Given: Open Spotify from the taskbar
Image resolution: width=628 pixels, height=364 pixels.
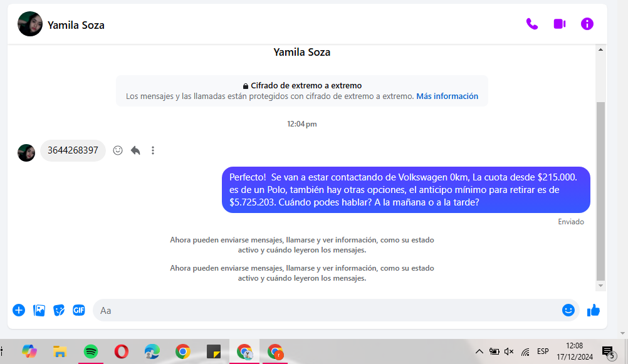Looking at the screenshot, I should click(x=90, y=351).
